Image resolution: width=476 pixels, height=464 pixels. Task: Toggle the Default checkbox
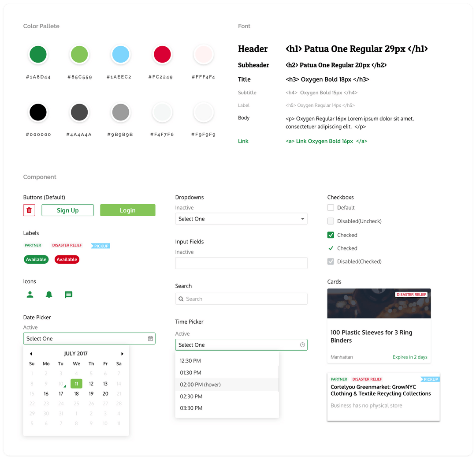click(331, 208)
